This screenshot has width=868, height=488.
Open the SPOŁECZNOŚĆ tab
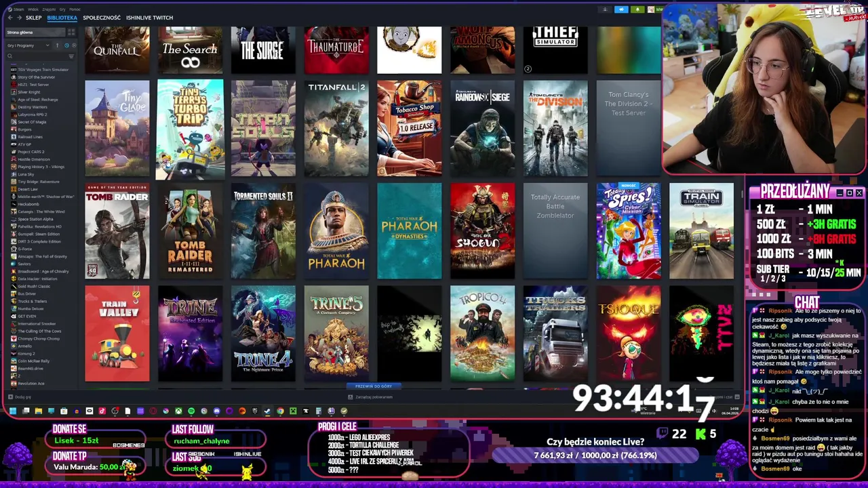(x=102, y=18)
